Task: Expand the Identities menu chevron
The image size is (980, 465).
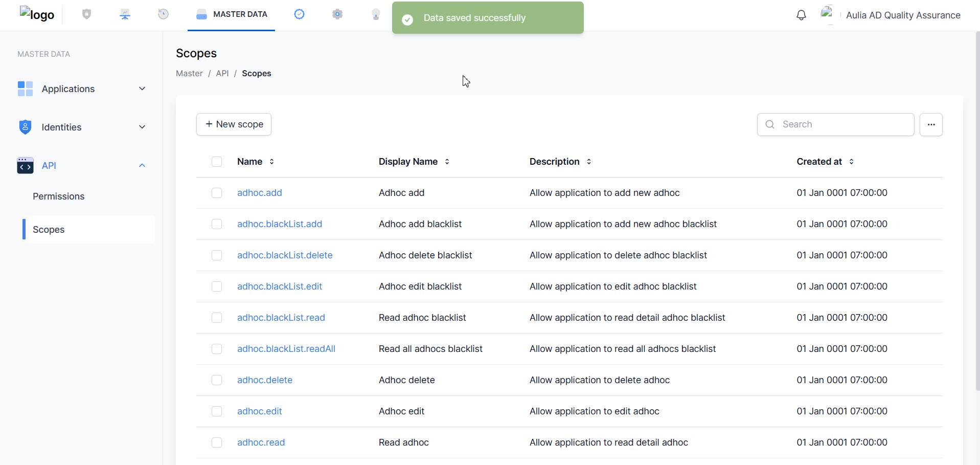Action: (x=142, y=127)
